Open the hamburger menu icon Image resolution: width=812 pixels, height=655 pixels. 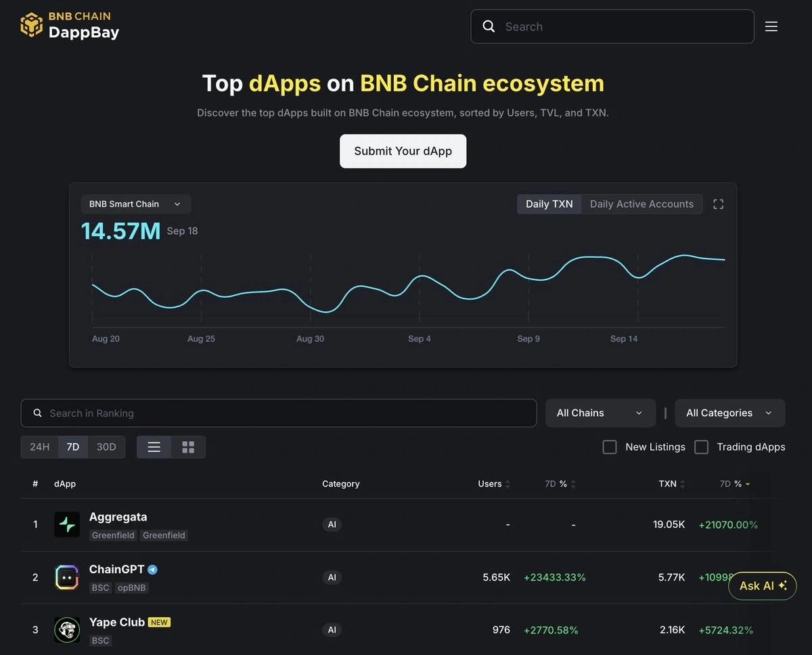pyautogui.click(x=771, y=26)
